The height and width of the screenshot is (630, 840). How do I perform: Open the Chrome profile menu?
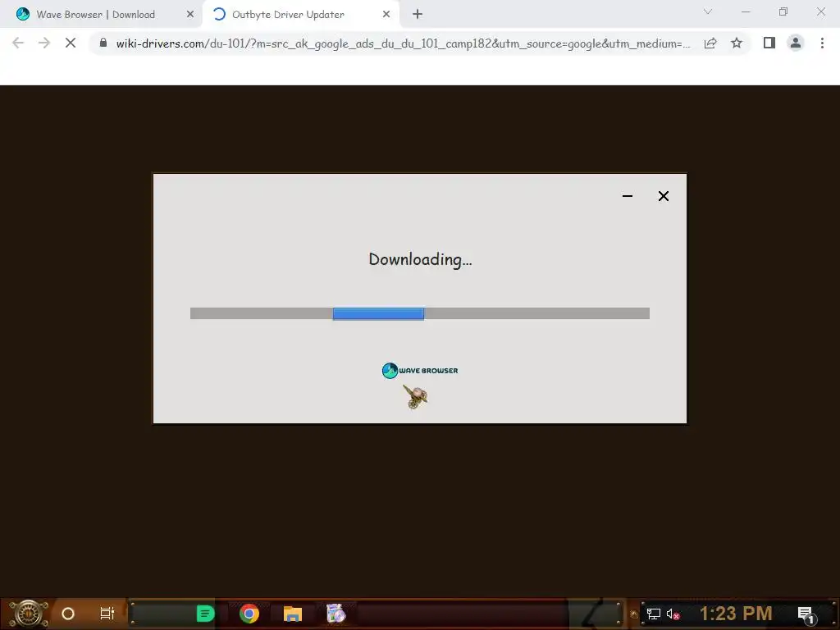pos(796,43)
